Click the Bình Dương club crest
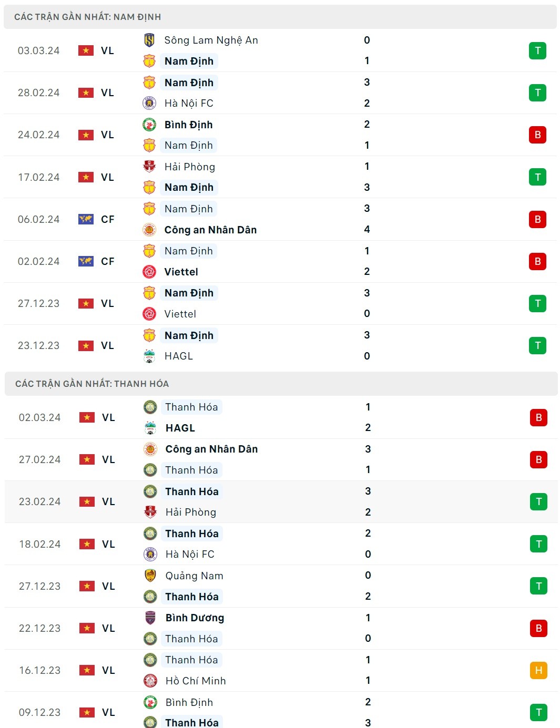This screenshot has height=728, width=560. (150, 618)
